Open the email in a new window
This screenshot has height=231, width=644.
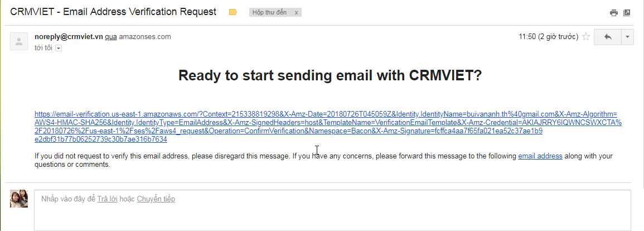[x=627, y=13]
